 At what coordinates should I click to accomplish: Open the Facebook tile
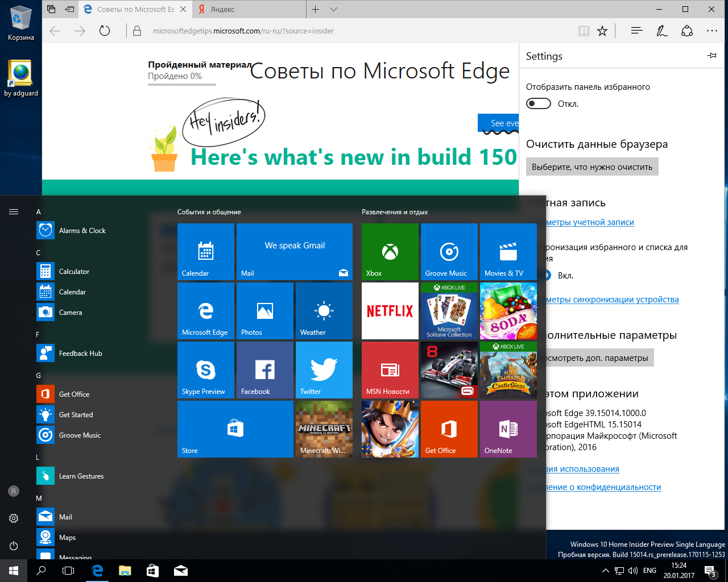(x=265, y=370)
